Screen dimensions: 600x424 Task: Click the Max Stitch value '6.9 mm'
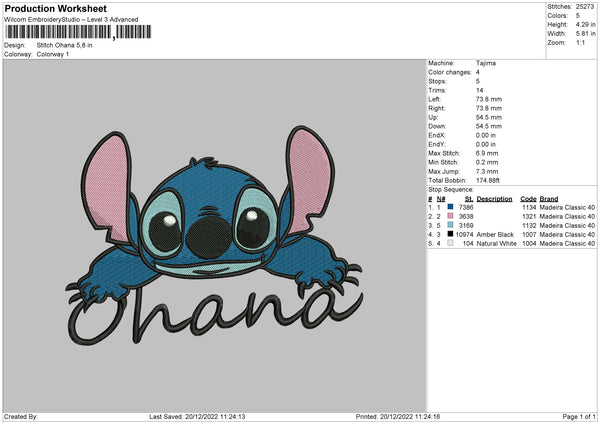(487, 153)
